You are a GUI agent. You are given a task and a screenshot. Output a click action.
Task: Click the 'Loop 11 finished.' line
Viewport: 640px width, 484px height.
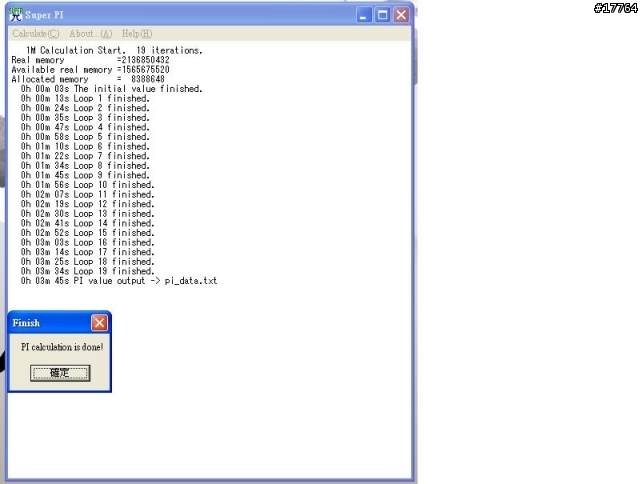point(88,194)
